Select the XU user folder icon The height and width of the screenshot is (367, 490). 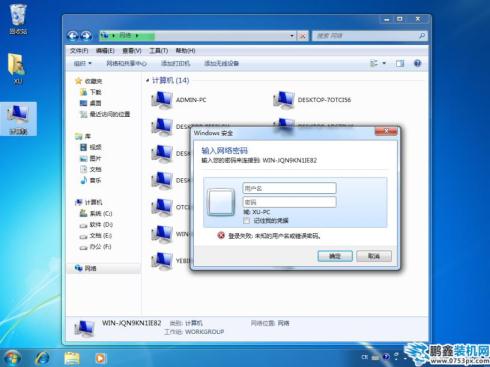pos(17,69)
